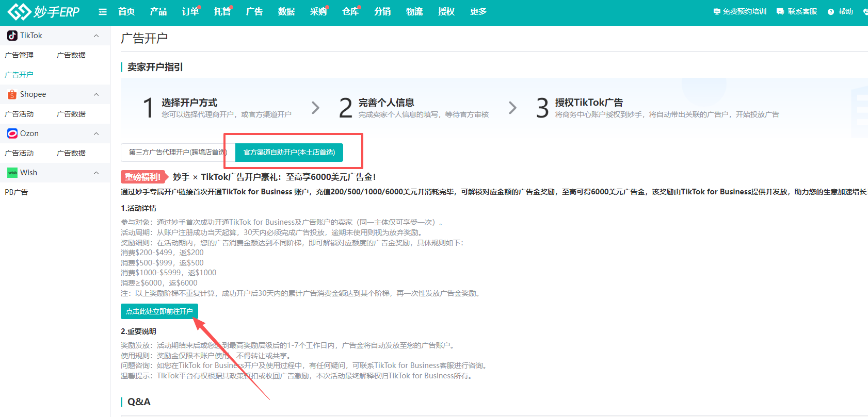The height and width of the screenshot is (417, 868).
Task: Click the 帮助 question mark icon
Action: point(830,12)
